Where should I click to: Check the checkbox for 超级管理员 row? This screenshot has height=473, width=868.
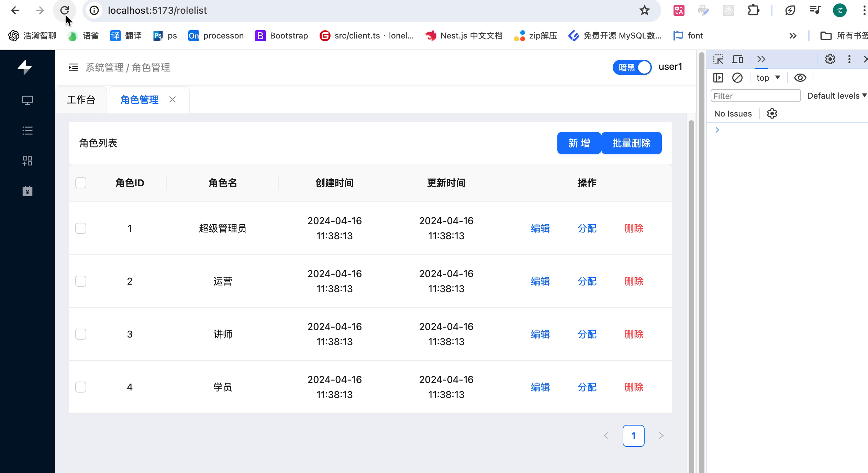[x=81, y=228]
